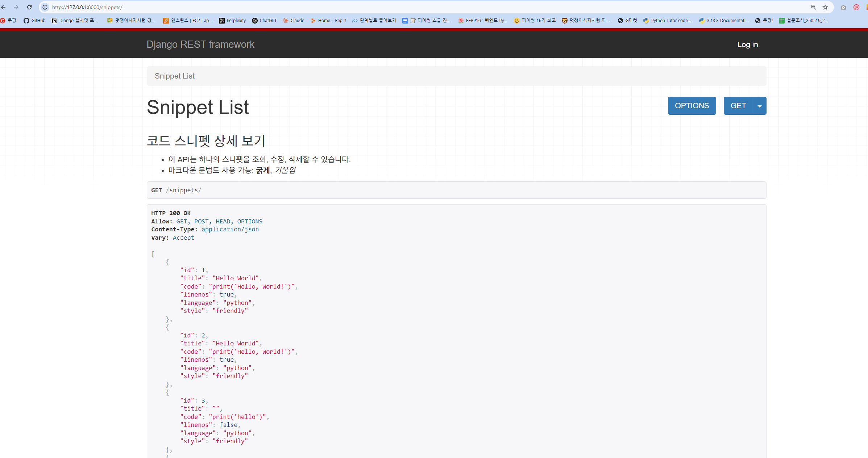Screen dimensions: 868x458
Task: Open the 쿠팡! bookmark with globe icon
Action: pyautogui.click(x=764, y=21)
